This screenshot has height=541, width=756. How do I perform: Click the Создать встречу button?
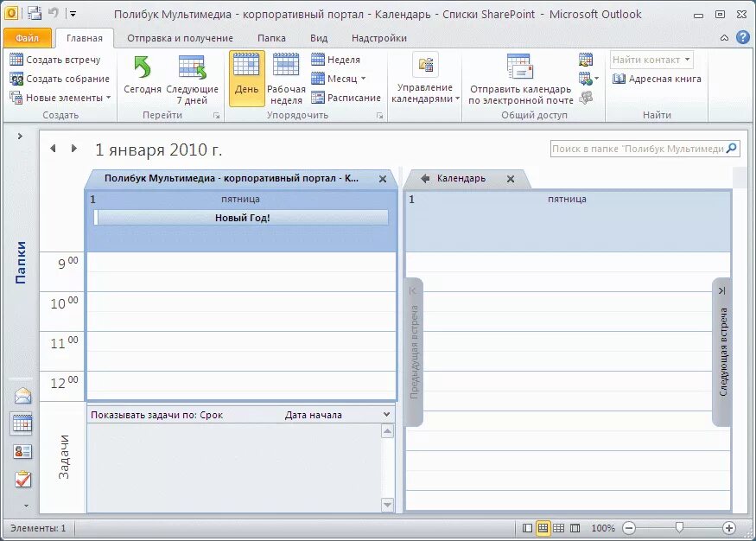point(55,60)
